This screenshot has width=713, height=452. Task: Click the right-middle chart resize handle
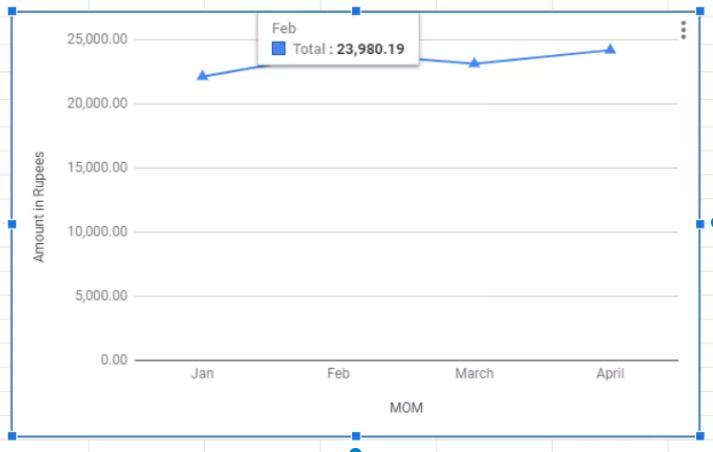(x=700, y=224)
